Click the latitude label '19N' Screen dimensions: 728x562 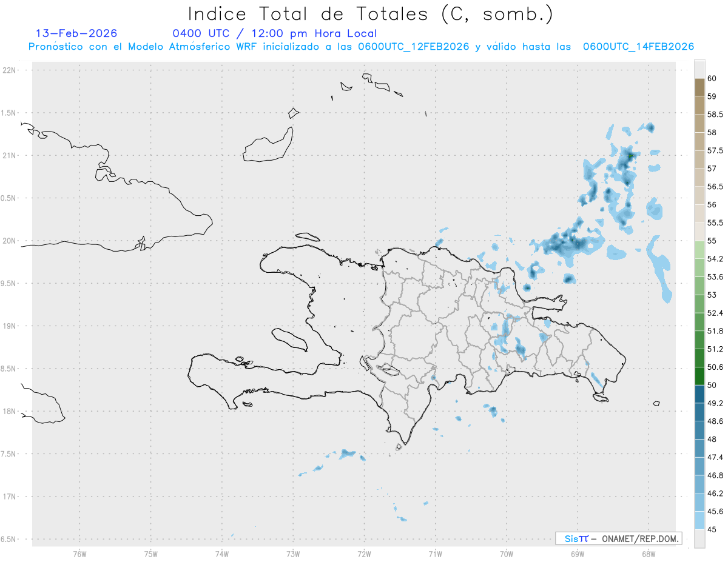point(9,326)
